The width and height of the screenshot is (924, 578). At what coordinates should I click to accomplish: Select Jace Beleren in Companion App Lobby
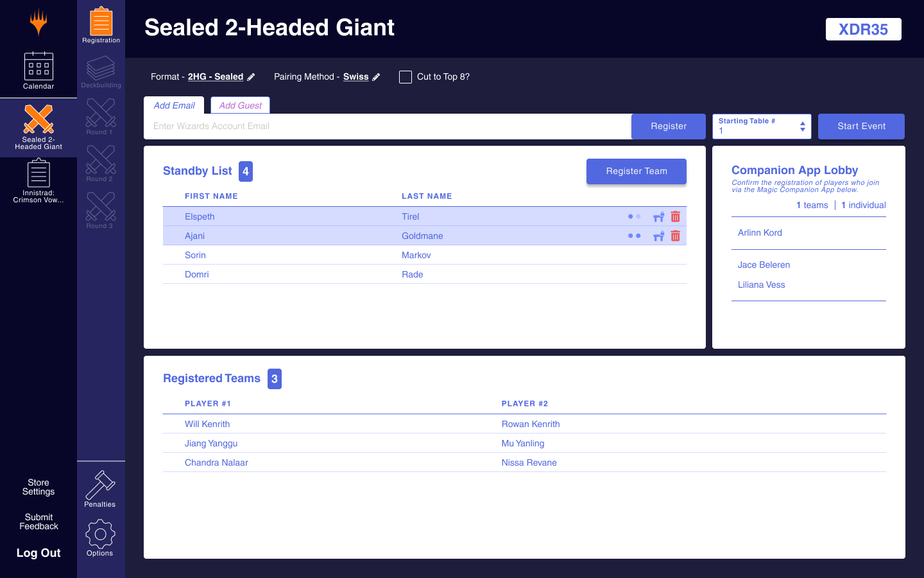point(764,265)
